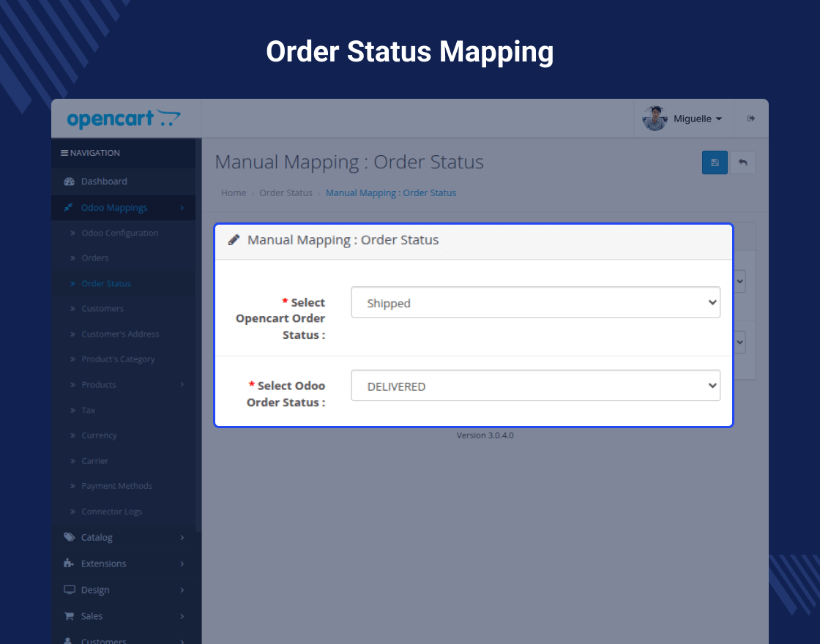The width and height of the screenshot is (820, 644).
Task: Click the Select Odoo Order Status label
Action: [286, 394]
